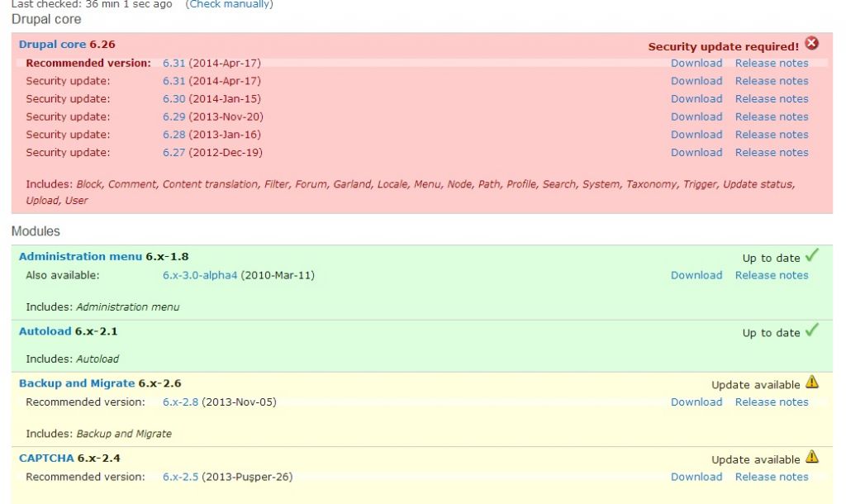View release notes for CAPTCHA 6.x-2.5
Screen dimensions: 846x504
pyautogui.click(x=772, y=477)
